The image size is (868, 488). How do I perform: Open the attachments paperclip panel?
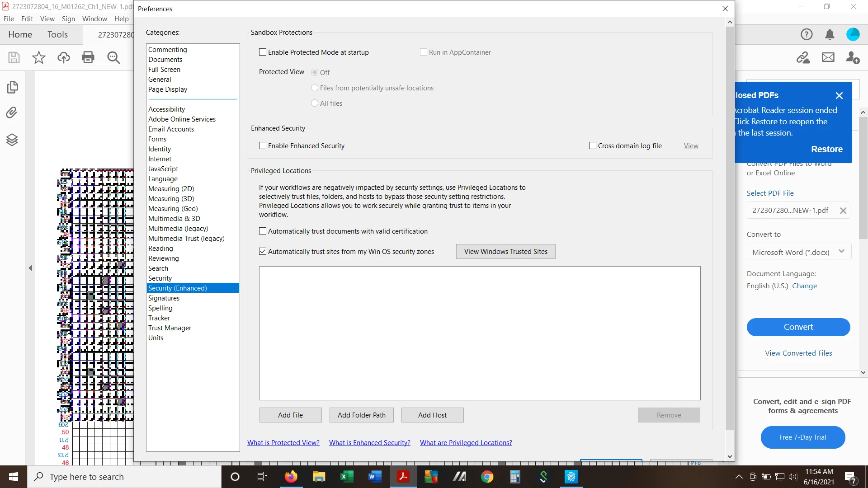12,113
